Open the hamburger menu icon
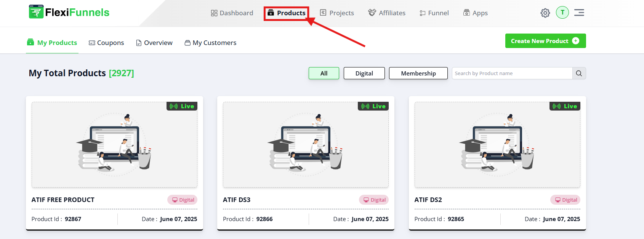 (579, 13)
